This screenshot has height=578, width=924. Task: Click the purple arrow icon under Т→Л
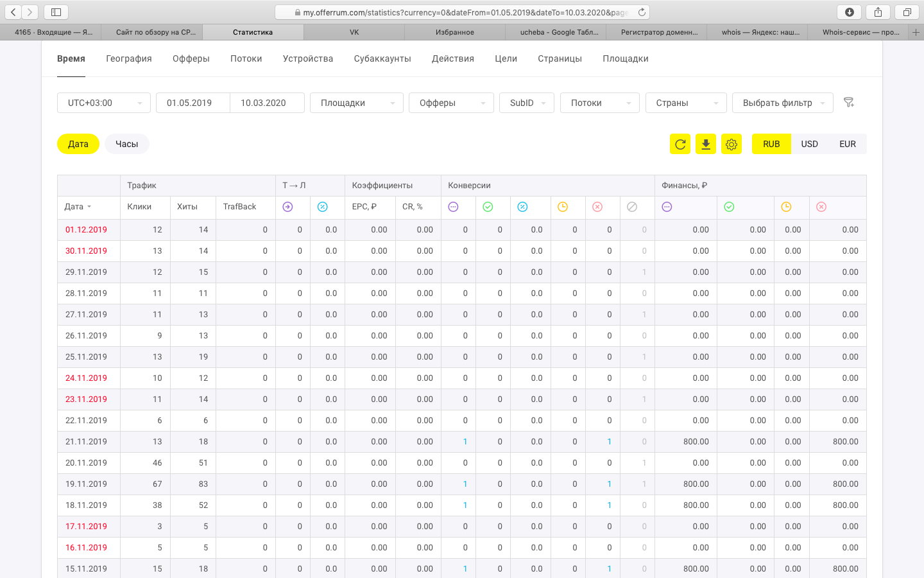(287, 207)
